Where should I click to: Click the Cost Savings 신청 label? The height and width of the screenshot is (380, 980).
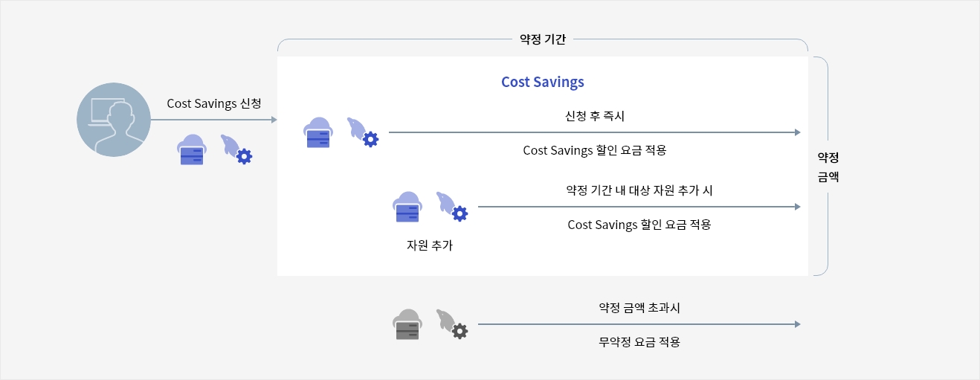[x=214, y=103]
